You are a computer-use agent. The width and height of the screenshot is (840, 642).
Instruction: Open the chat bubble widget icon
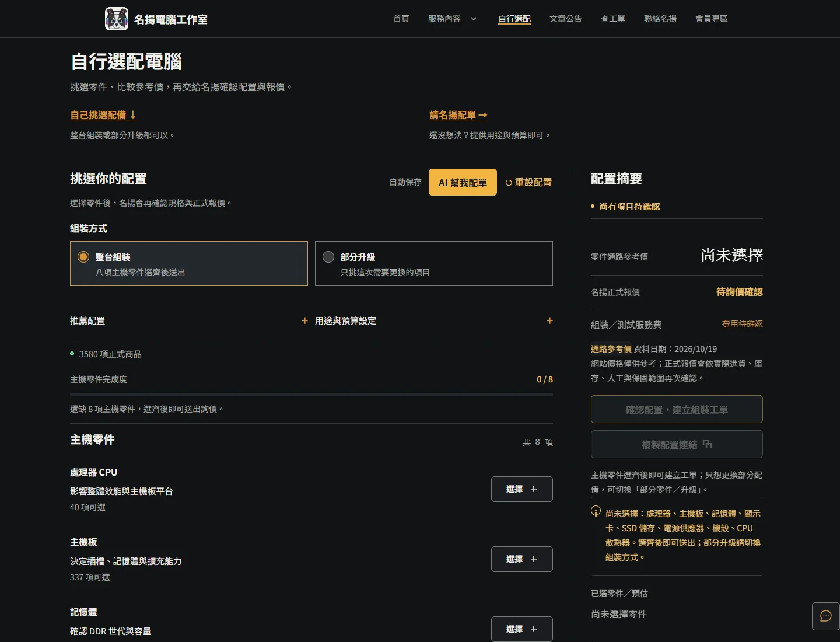coord(826,616)
